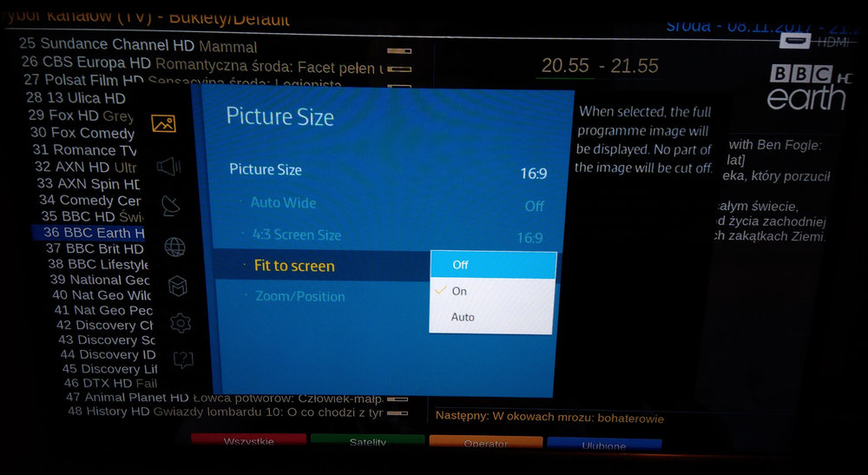This screenshot has height=475, width=868.
Task: Open the Broadcasting satellite dish icon
Action: pos(172,206)
